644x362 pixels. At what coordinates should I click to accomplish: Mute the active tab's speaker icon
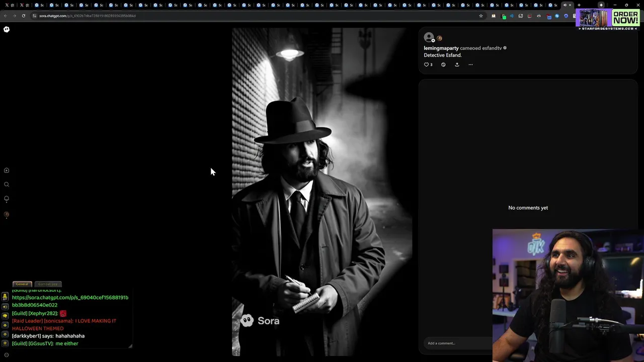(565, 5)
